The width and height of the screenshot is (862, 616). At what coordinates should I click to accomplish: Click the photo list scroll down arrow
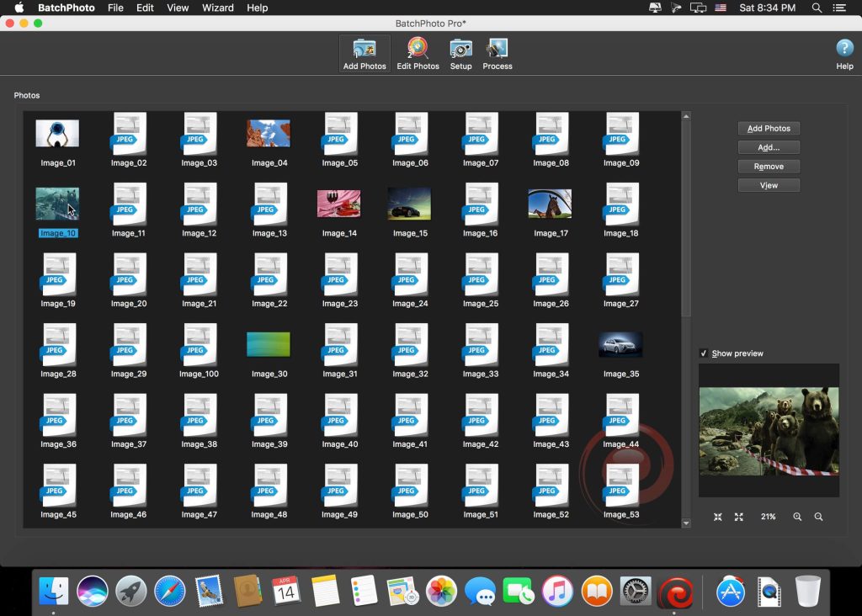[686, 523]
